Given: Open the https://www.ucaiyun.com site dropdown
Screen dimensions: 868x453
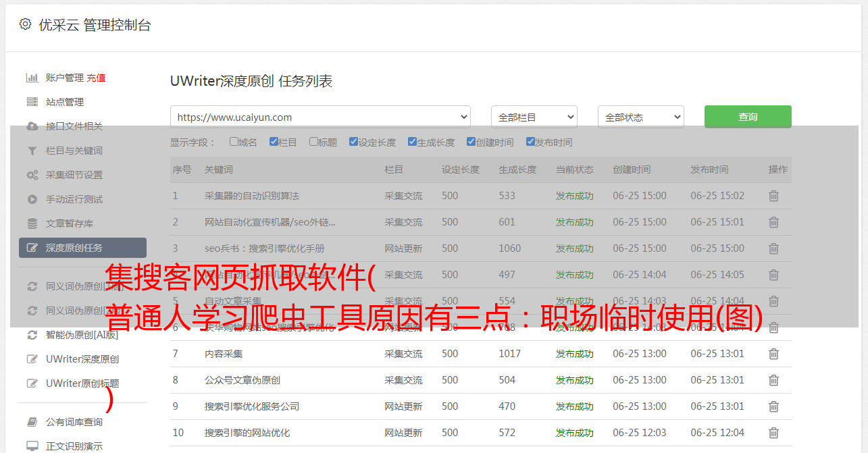Looking at the screenshot, I should click(320, 117).
